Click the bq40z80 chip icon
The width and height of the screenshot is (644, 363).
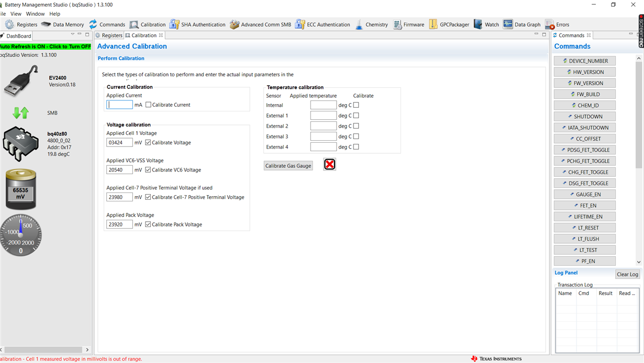pyautogui.click(x=21, y=143)
